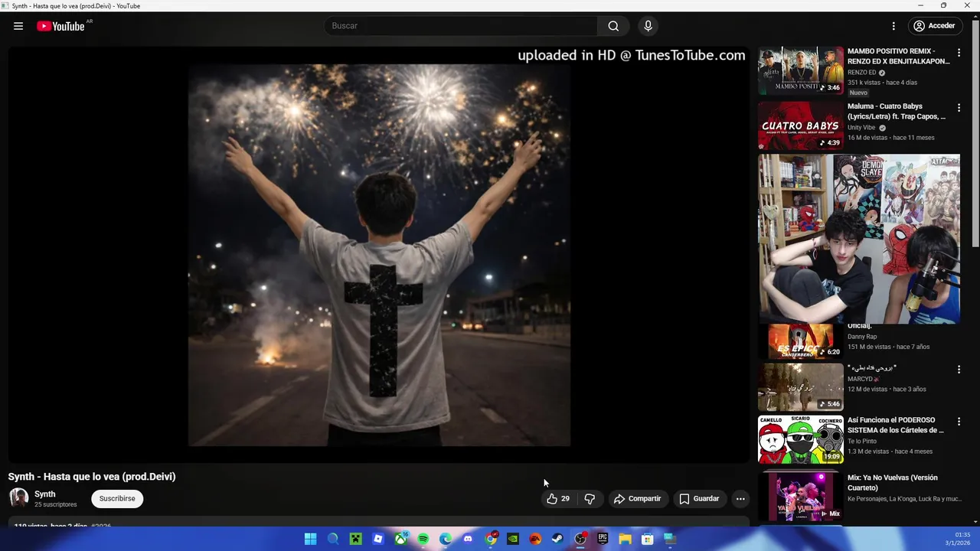Launch Roblox from taskbar
Viewport: 980px width, 551px height.
[x=378, y=539]
